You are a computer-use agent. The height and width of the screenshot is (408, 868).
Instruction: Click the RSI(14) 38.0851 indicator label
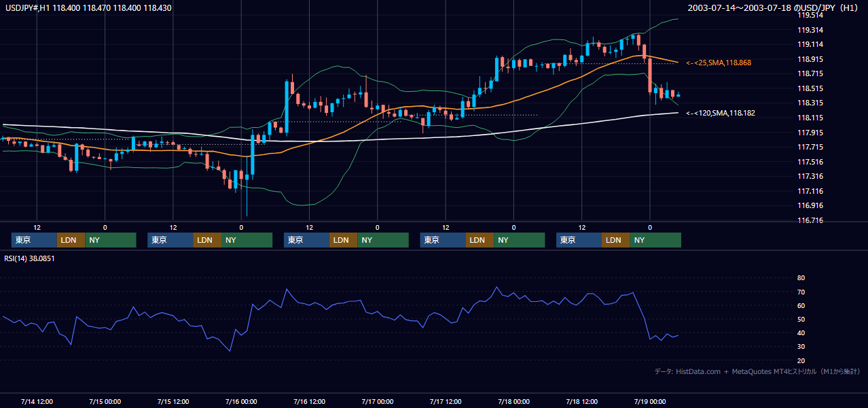(x=29, y=258)
